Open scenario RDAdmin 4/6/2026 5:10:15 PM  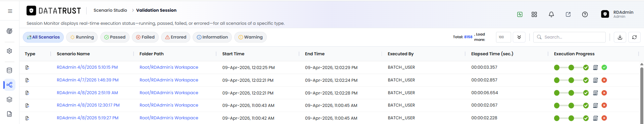point(87,67)
